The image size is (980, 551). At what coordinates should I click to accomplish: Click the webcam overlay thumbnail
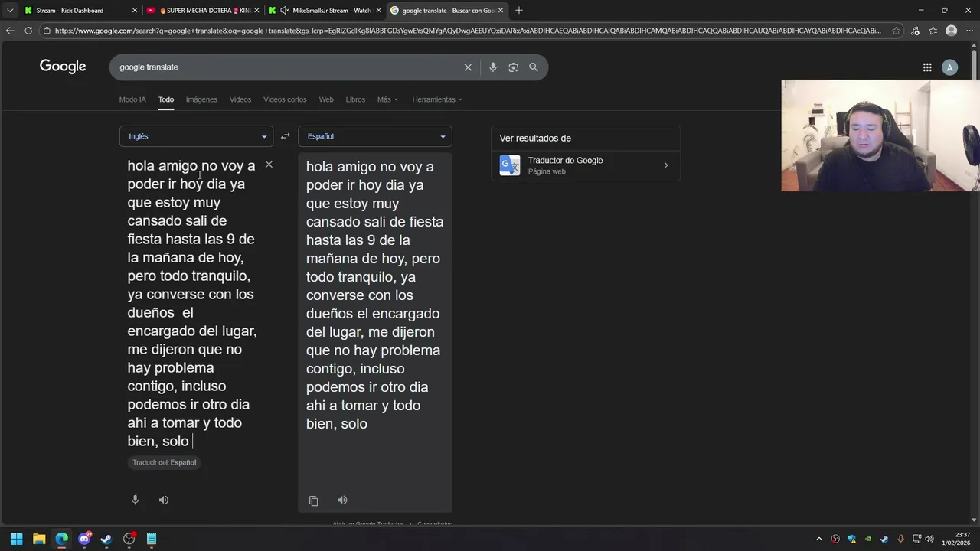pyautogui.click(x=880, y=135)
